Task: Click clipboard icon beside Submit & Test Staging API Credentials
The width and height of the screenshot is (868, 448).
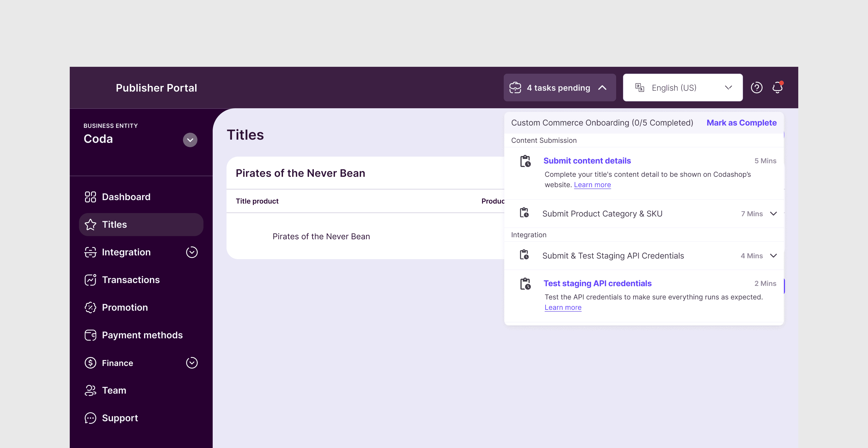Action: tap(524, 255)
